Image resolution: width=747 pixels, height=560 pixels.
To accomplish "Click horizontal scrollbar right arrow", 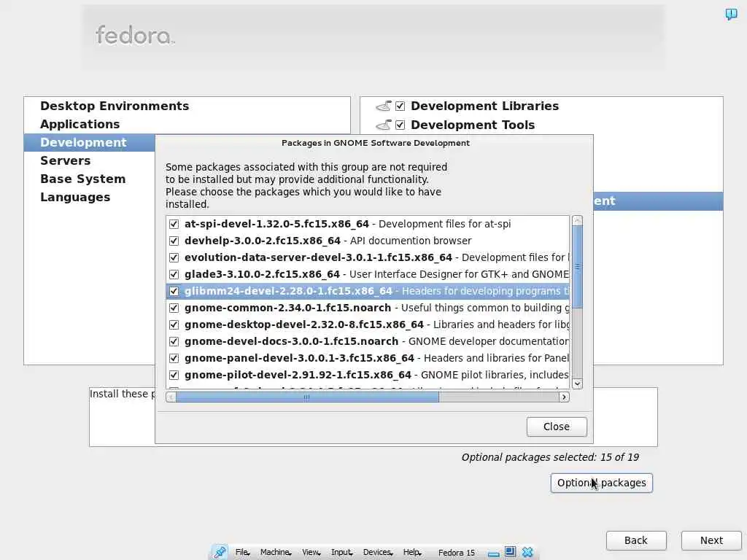I will pos(564,397).
